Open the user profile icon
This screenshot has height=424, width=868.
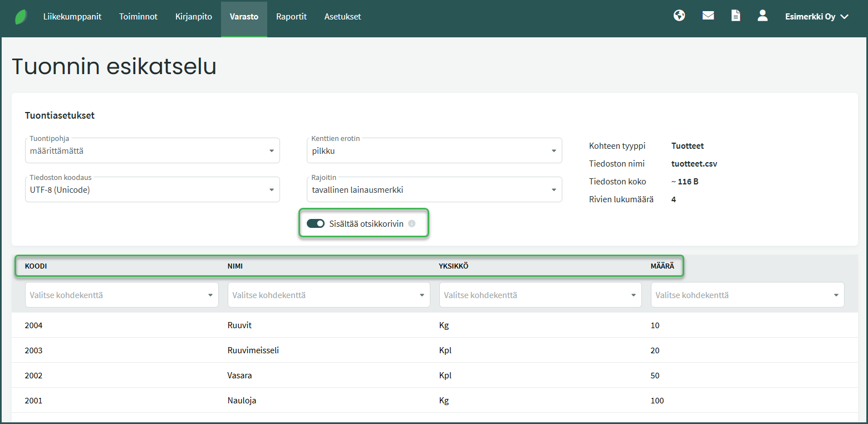click(x=762, y=16)
